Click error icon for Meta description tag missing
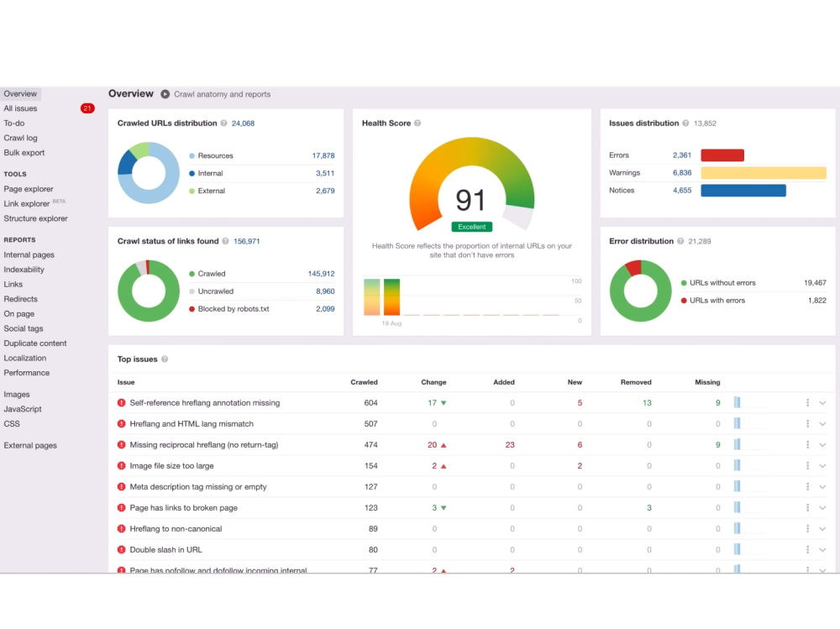The height and width of the screenshot is (629, 840). pyautogui.click(x=122, y=486)
